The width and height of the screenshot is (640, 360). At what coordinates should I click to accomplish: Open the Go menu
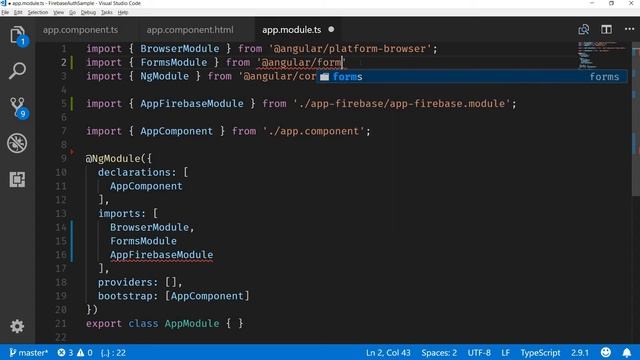[x=73, y=12]
